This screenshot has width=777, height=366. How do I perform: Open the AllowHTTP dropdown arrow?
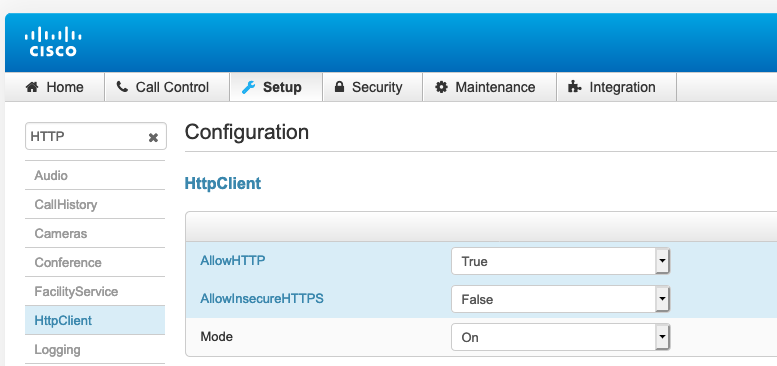(662, 261)
